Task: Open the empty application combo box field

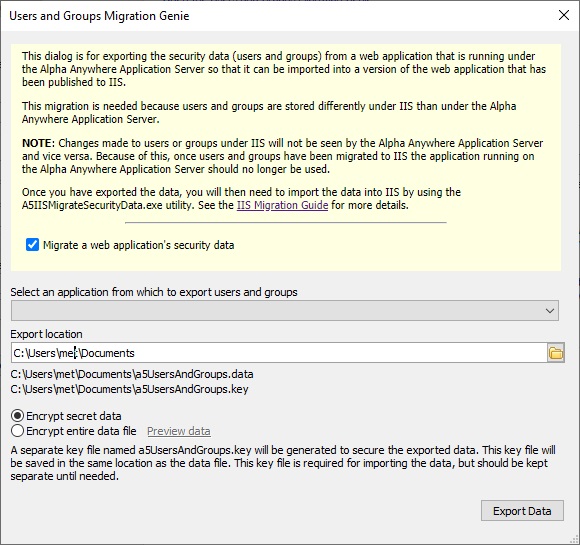Action: click(x=285, y=311)
